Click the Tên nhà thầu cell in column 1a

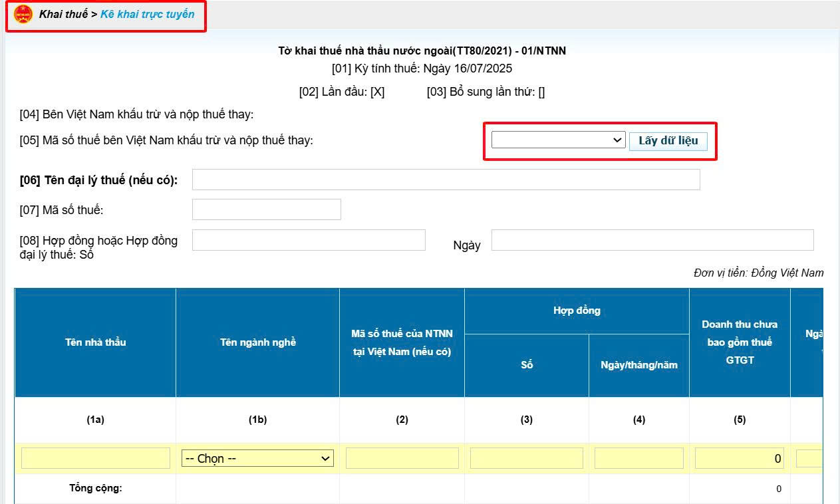[96, 458]
